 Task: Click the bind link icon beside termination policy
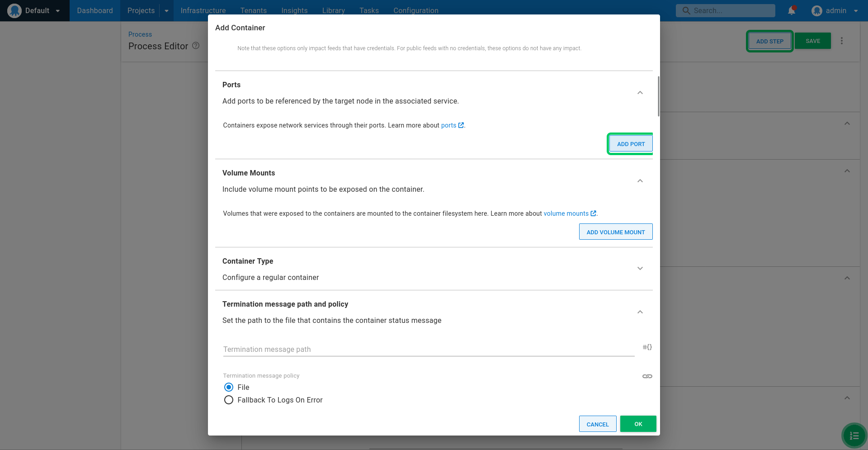click(x=647, y=376)
